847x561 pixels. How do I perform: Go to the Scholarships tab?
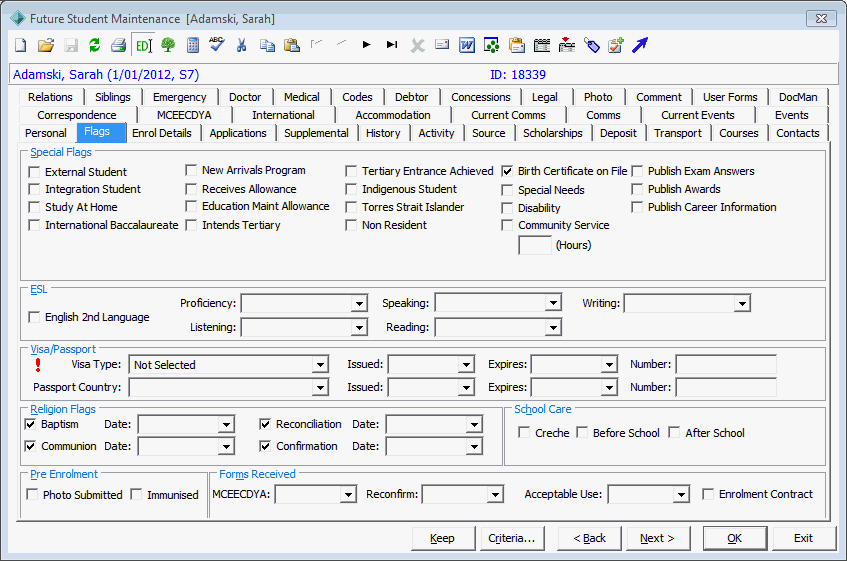pos(553,133)
